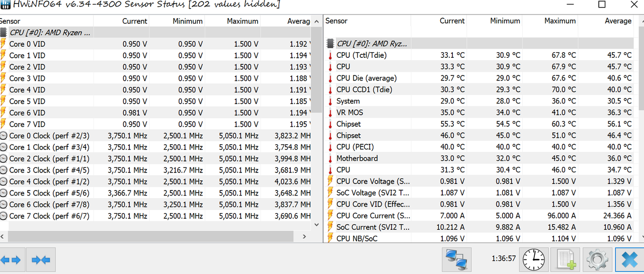Select the Chipset row showing 55.3 °C
Image resolution: width=644 pixels, height=274 pixels.
480,124
